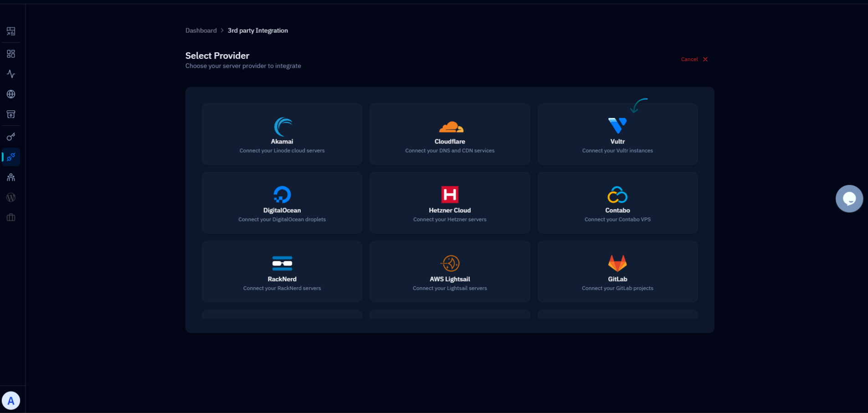Click 'Connect your DNS and CDN services' text
Viewport: 868px width, 413px height.
click(x=450, y=151)
